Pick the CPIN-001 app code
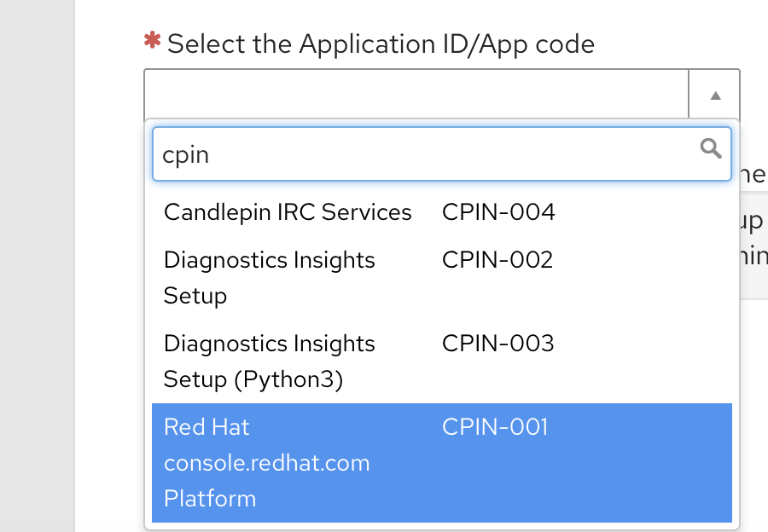Viewport: 768px width, 532px height. point(495,427)
